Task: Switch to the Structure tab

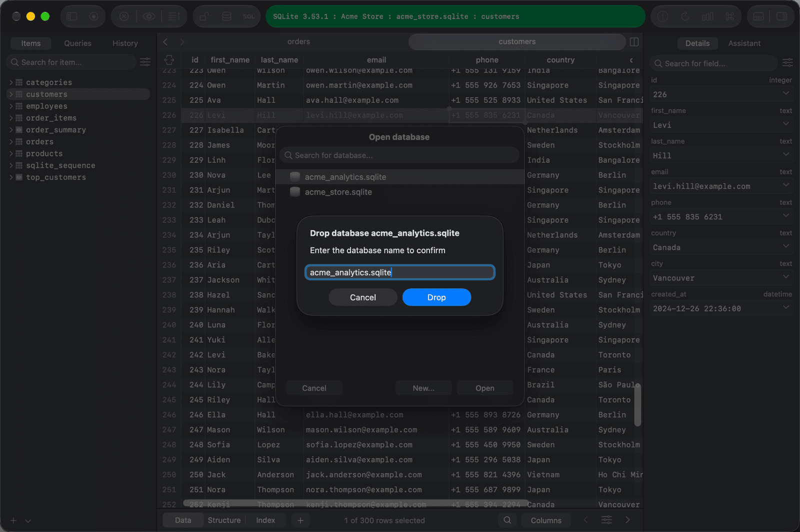Action: point(224,521)
